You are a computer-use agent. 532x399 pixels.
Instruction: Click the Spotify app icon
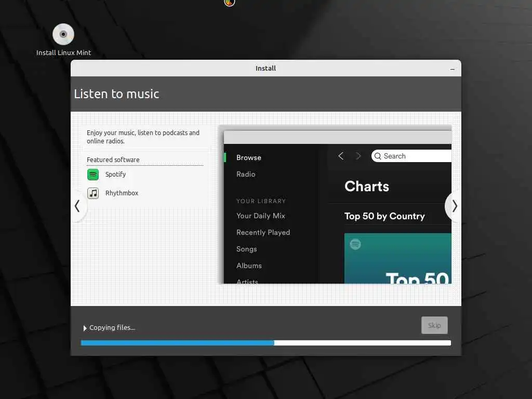93,175
